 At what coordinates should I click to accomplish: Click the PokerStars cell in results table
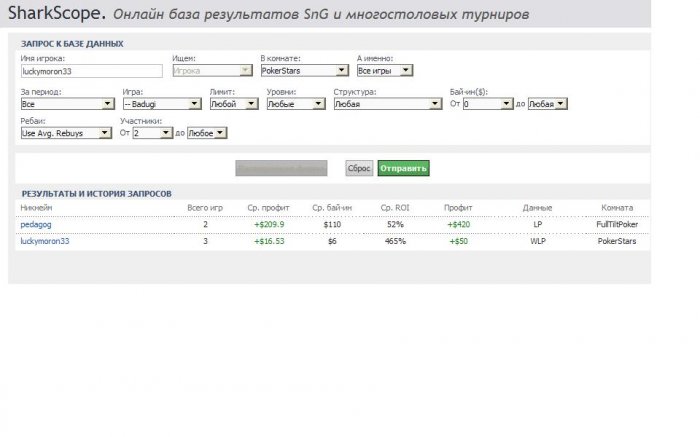click(x=617, y=241)
